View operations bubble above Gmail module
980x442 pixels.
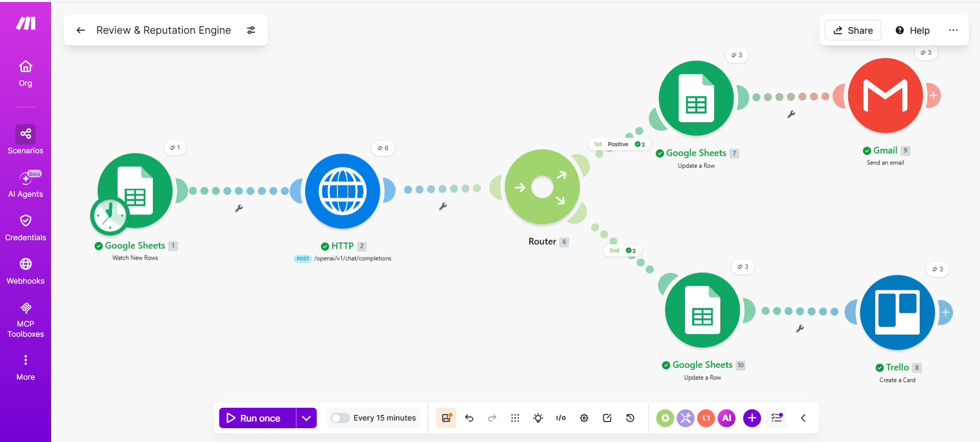tap(926, 53)
